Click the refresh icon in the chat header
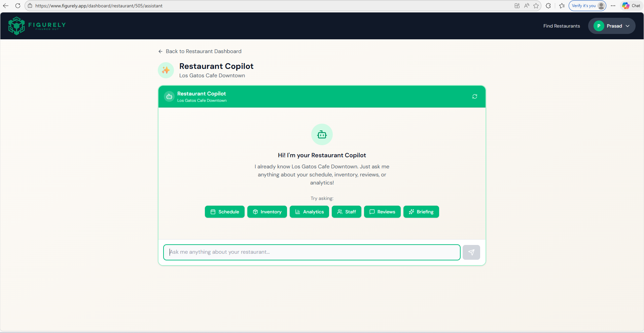The image size is (644, 333). point(474,96)
